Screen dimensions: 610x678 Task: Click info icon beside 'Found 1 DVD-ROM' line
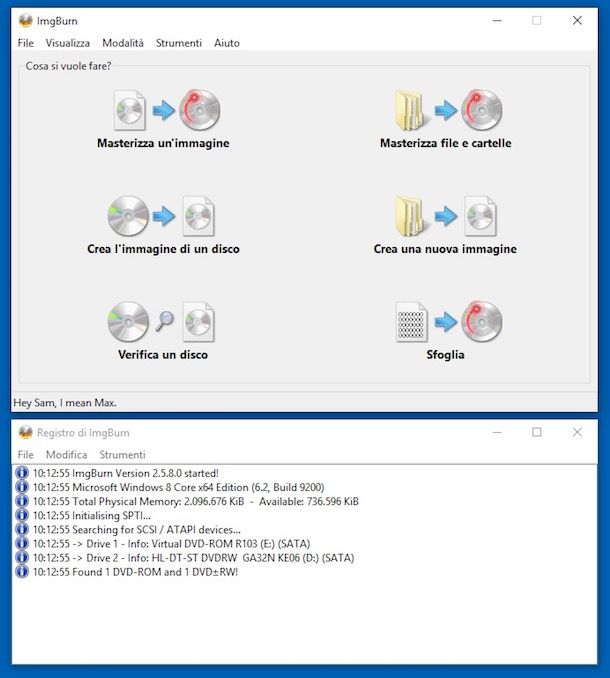tap(22, 572)
